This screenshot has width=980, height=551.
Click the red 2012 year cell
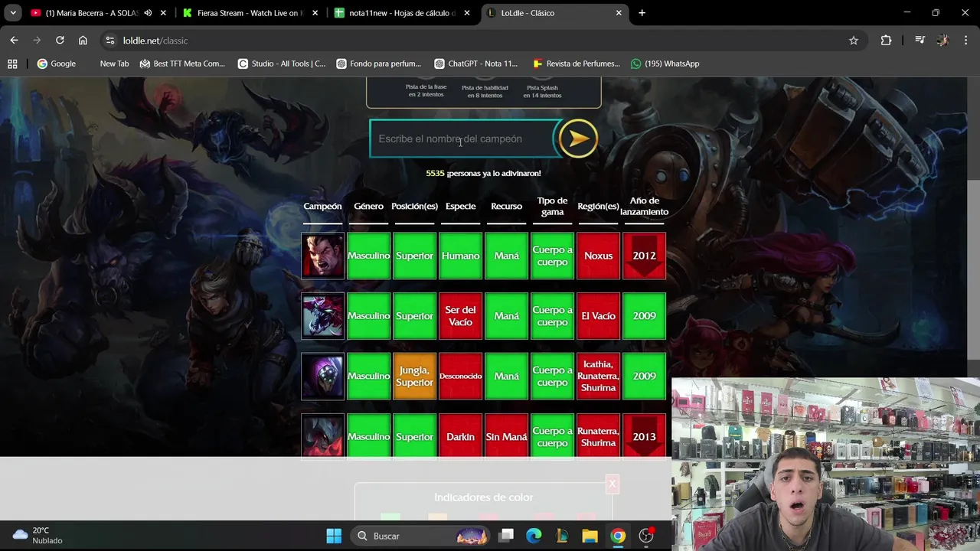point(644,256)
